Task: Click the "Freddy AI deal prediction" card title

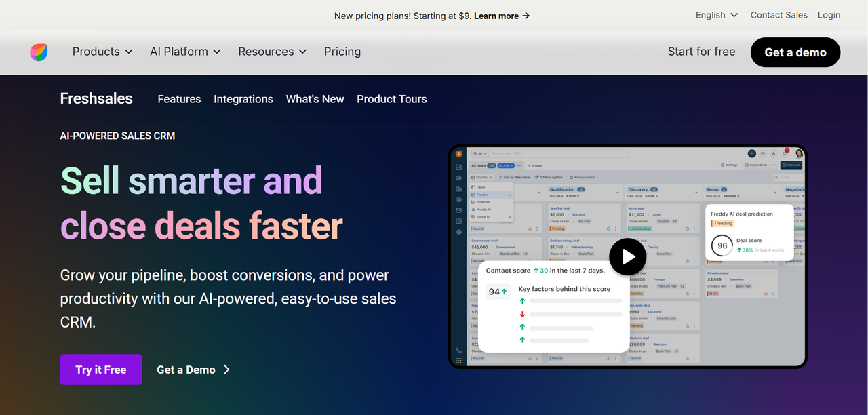Action: coord(742,214)
